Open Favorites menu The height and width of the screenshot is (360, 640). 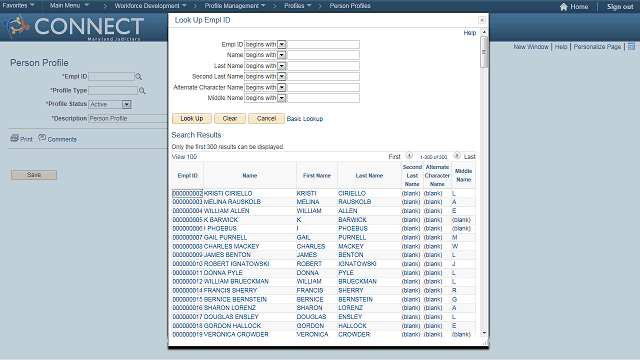(x=18, y=5)
